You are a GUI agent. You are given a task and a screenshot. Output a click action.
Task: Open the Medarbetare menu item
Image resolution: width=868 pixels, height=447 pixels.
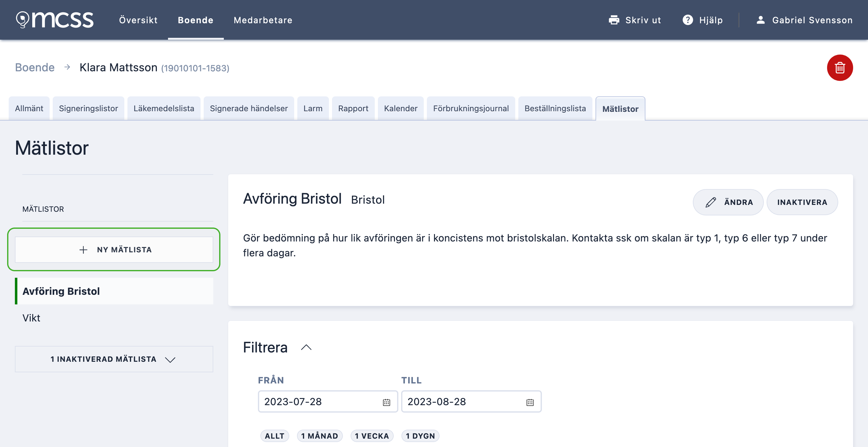(x=263, y=20)
